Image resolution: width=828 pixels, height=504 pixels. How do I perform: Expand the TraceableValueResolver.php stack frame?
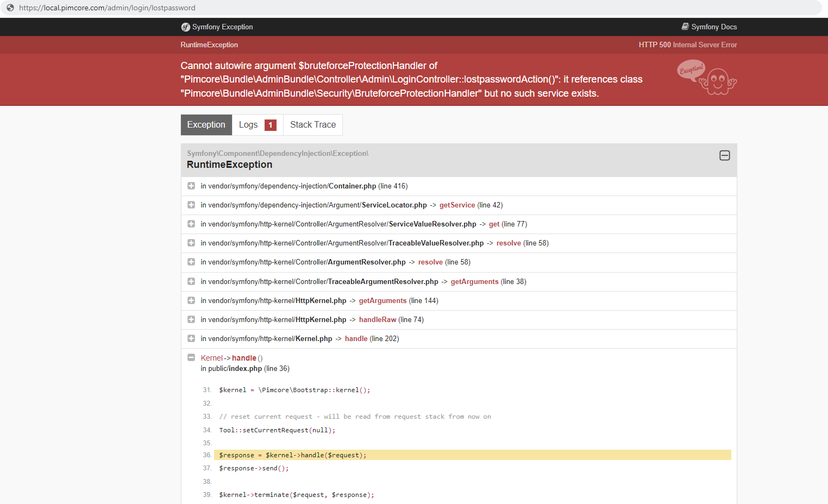pos(191,243)
